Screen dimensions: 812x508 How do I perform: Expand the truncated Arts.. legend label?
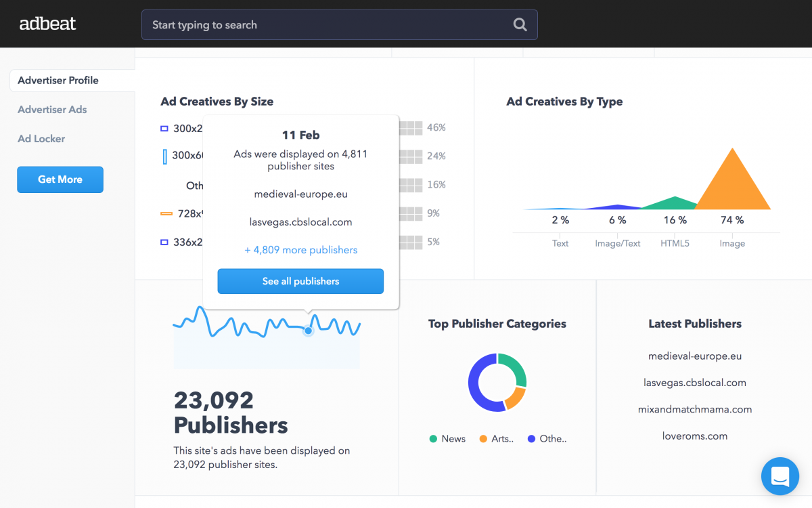click(503, 438)
